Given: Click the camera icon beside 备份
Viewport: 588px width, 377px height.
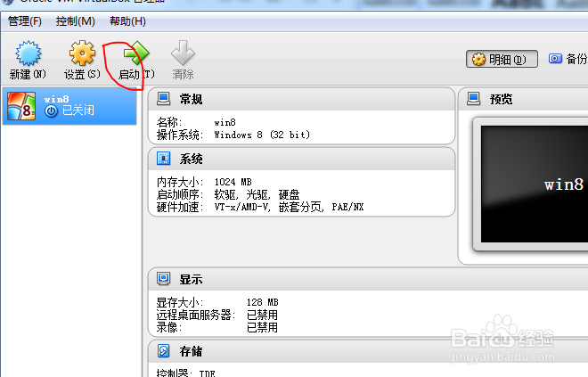Looking at the screenshot, I should click(x=555, y=59).
